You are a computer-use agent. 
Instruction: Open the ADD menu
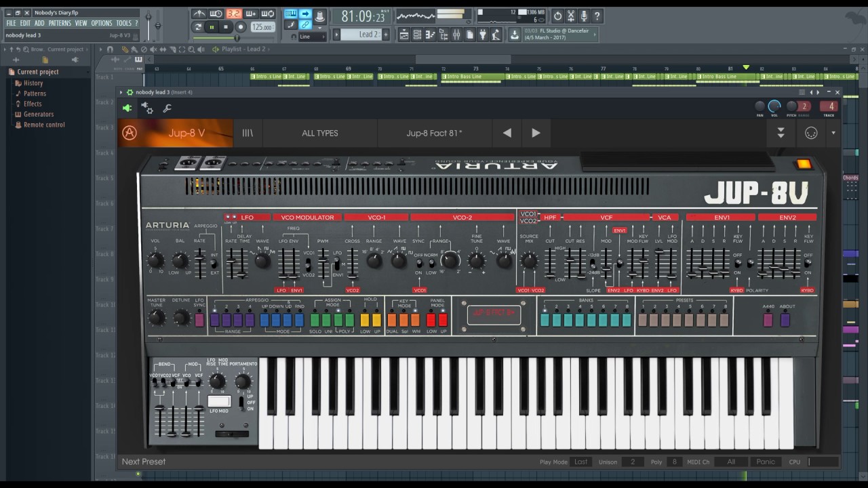coord(39,23)
